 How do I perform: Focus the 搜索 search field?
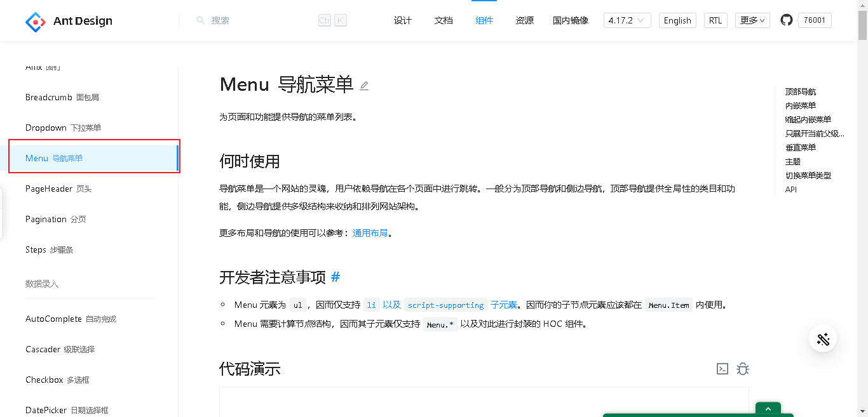coord(261,20)
